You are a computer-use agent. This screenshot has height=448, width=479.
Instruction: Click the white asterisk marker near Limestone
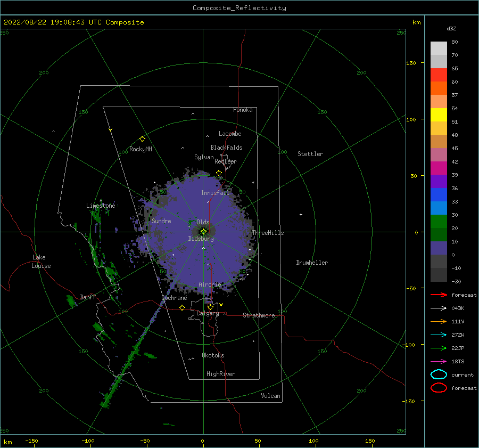point(101,201)
